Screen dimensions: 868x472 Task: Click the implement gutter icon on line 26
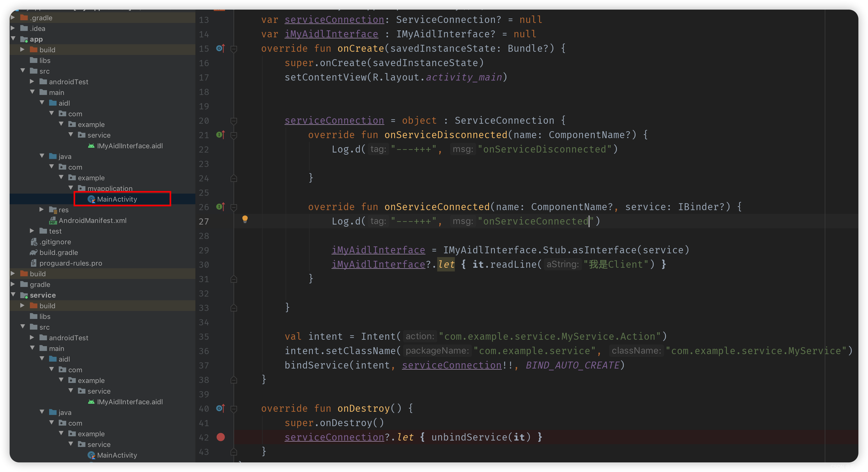tap(220, 207)
